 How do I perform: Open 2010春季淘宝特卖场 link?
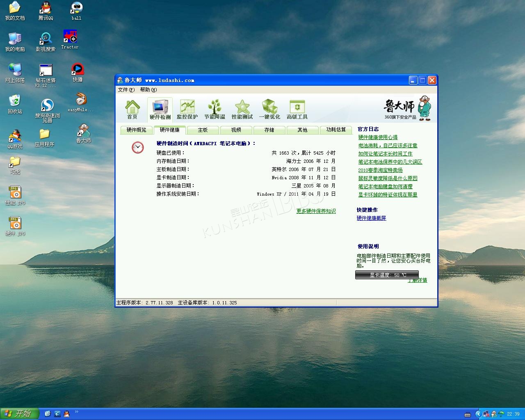tap(380, 170)
